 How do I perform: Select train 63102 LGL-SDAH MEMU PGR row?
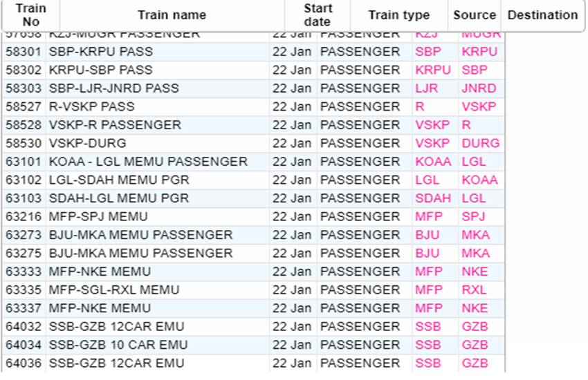(x=253, y=180)
